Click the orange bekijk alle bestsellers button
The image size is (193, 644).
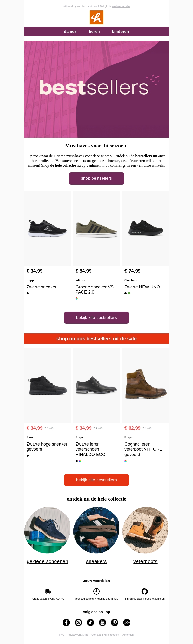click(96, 480)
